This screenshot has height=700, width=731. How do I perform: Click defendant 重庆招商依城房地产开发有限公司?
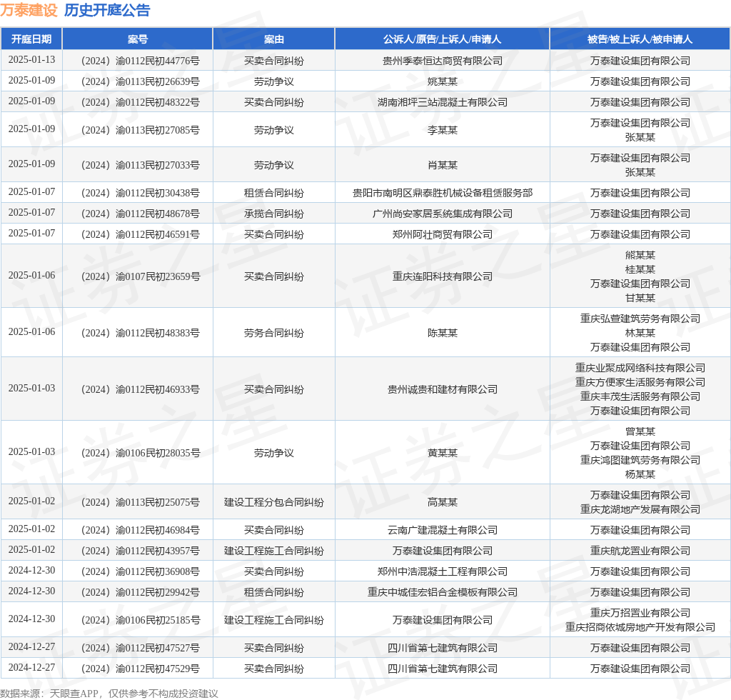click(x=640, y=627)
